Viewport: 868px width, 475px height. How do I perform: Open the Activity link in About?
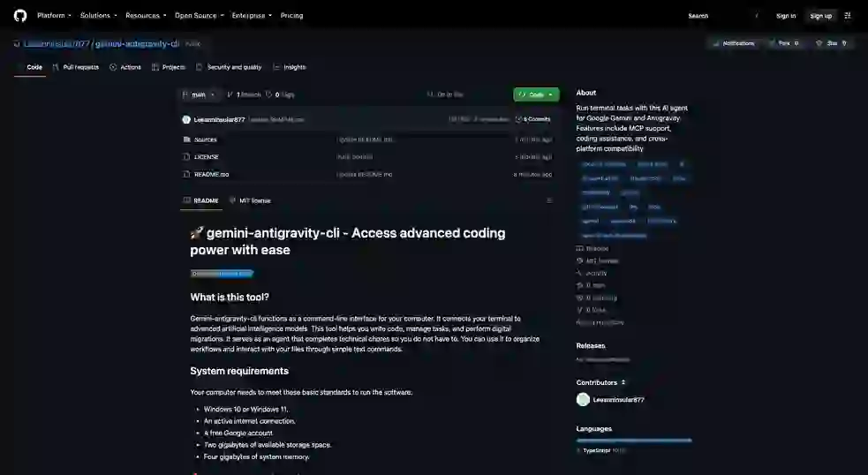pos(596,273)
